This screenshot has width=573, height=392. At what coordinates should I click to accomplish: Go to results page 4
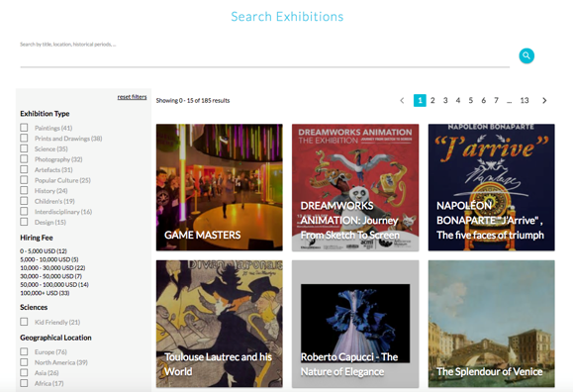coord(458,100)
